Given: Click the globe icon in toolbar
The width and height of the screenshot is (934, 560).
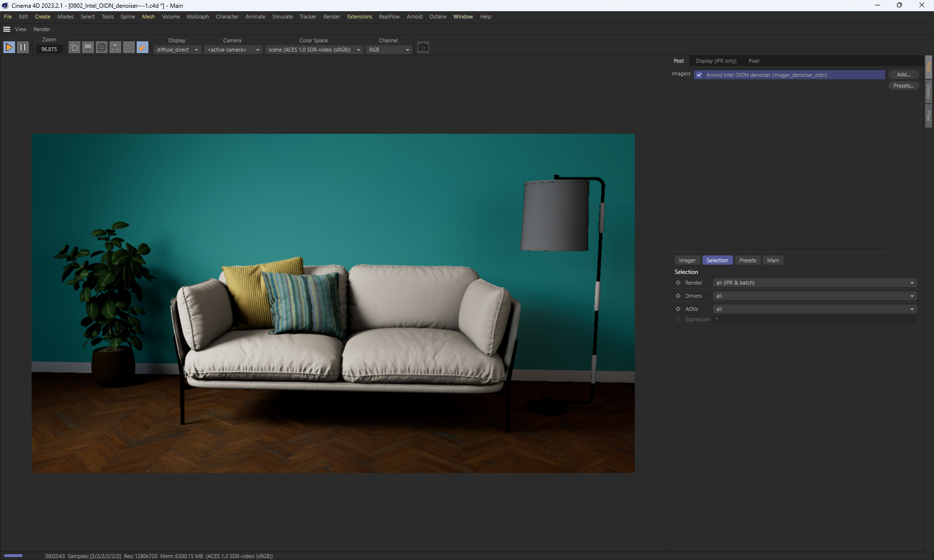Looking at the screenshot, I should 102,47.
